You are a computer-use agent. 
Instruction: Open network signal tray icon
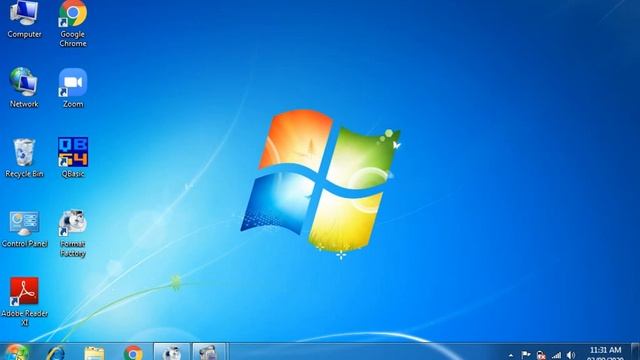tap(556, 356)
